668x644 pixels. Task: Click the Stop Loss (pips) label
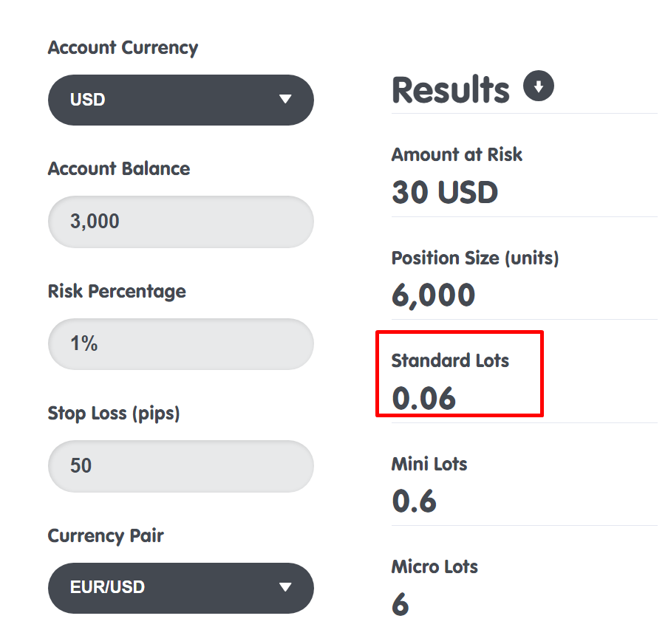coord(114,413)
